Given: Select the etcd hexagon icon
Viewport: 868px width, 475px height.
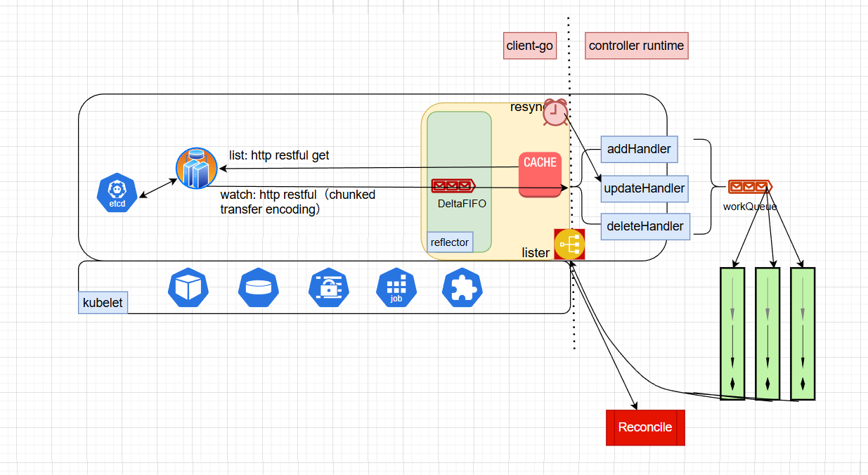Looking at the screenshot, I should (x=117, y=193).
